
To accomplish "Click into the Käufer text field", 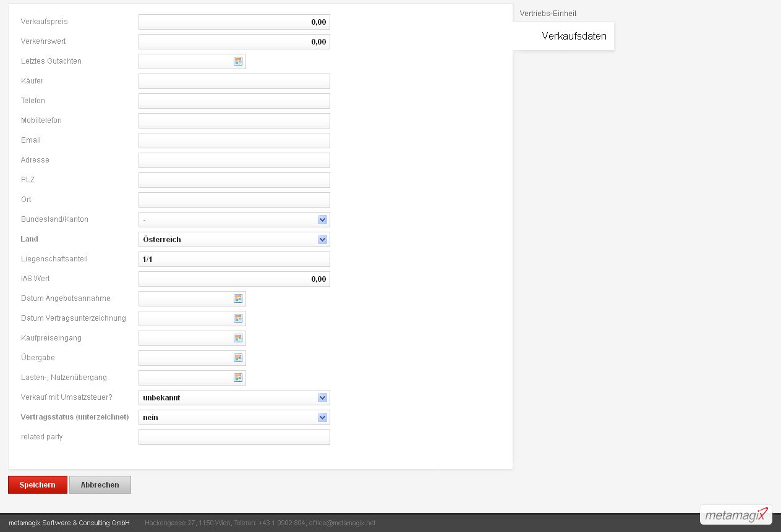I will click(x=234, y=81).
